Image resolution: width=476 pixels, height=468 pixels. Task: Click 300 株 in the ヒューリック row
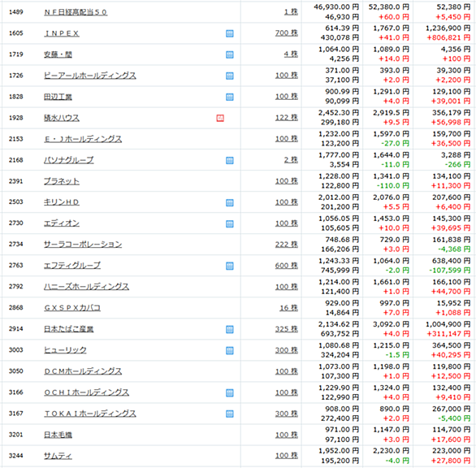click(287, 350)
